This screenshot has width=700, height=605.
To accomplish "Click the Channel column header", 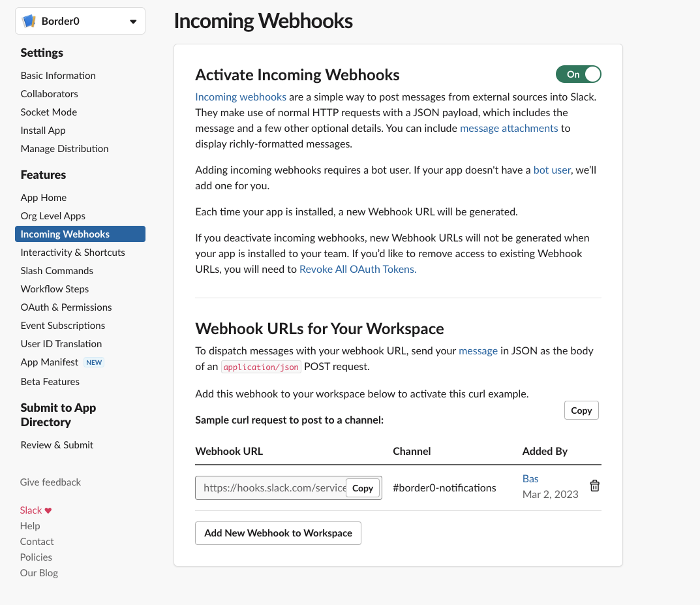I will pyautogui.click(x=412, y=452).
